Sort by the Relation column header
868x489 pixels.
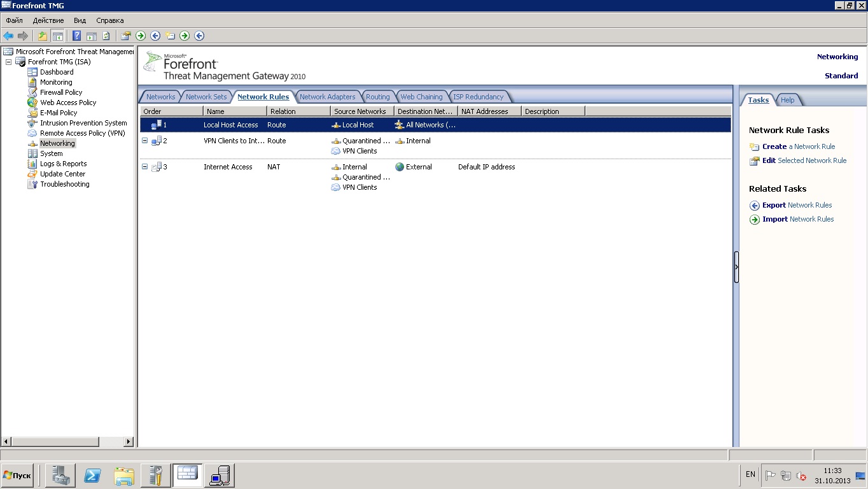(298, 111)
